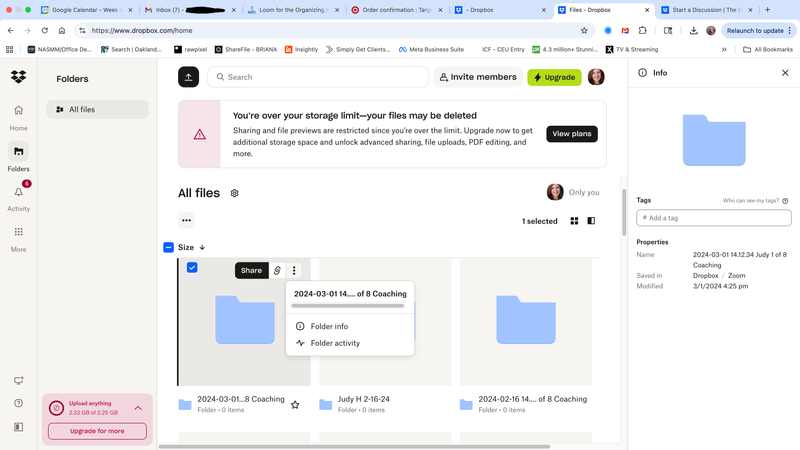
Task: Click Who can see my tags link
Action: pos(750,201)
